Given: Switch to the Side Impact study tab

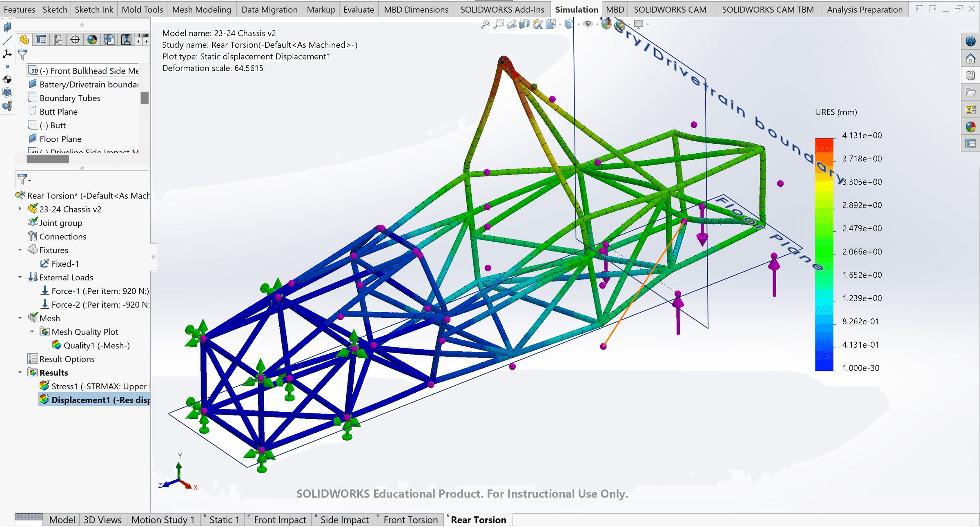Looking at the screenshot, I should pyautogui.click(x=344, y=520).
